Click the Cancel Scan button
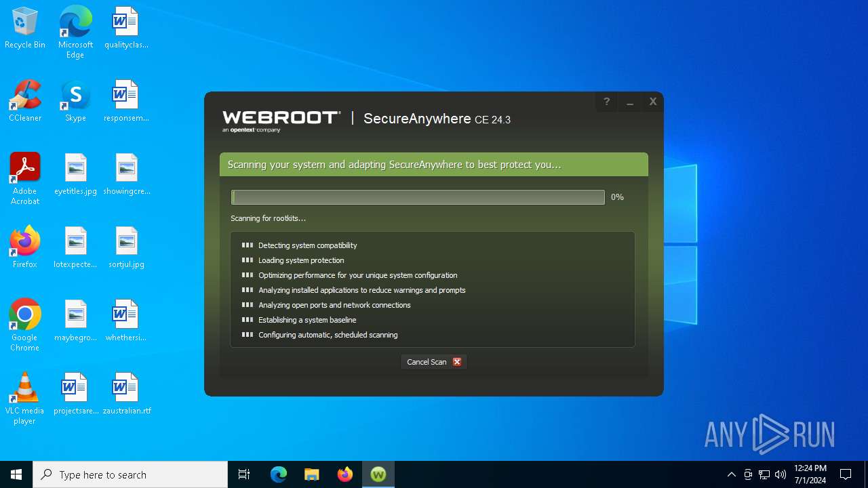 (434, 362)
